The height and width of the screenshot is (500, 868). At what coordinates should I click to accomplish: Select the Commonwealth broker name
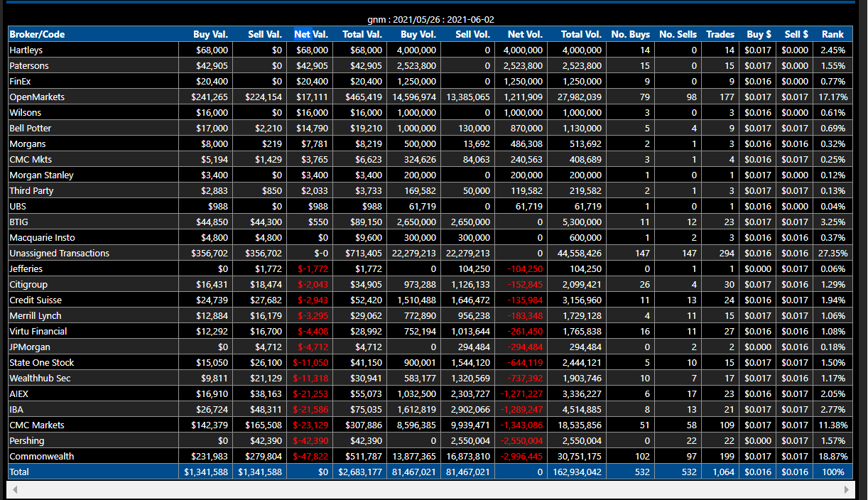click(42, 456)
